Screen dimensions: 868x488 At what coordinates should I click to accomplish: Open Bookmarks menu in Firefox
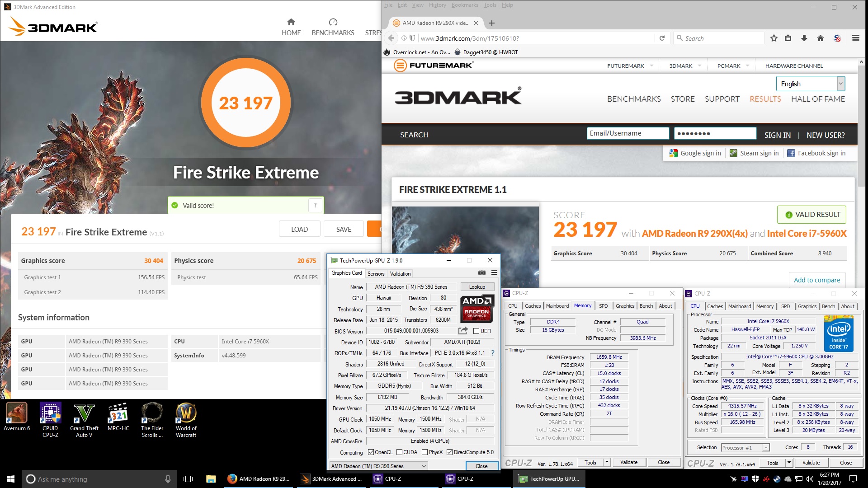coord(465,5)
